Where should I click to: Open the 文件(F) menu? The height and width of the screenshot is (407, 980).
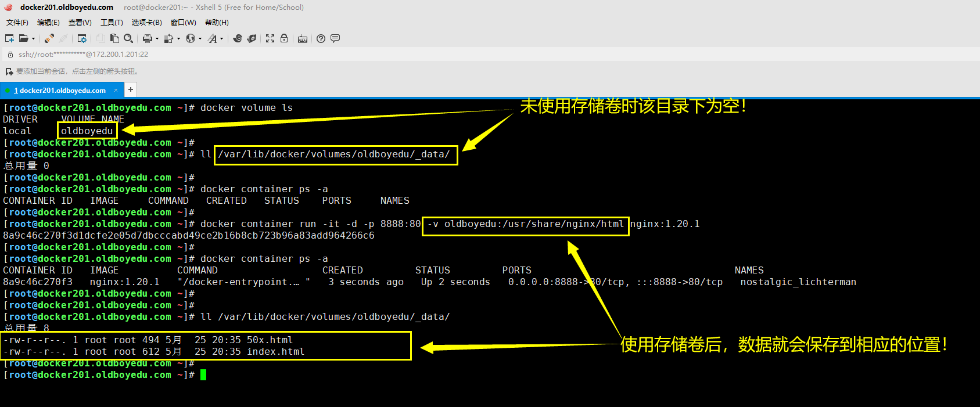click(17, 23)
